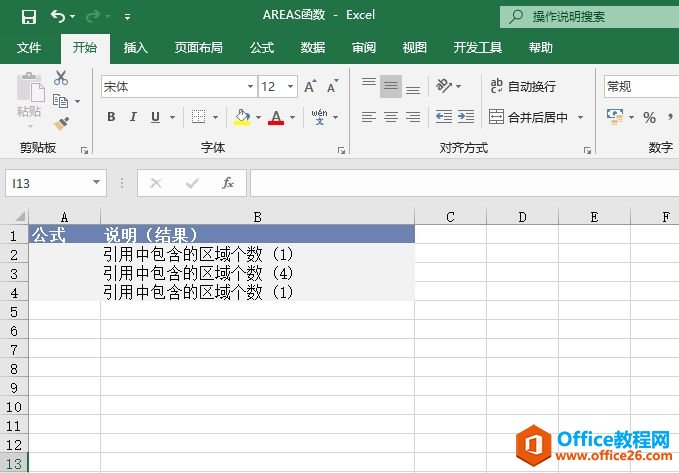Click the Save icon in quick access toolbar
Viewport: 679px width, 473px height.
pos(28,17)
